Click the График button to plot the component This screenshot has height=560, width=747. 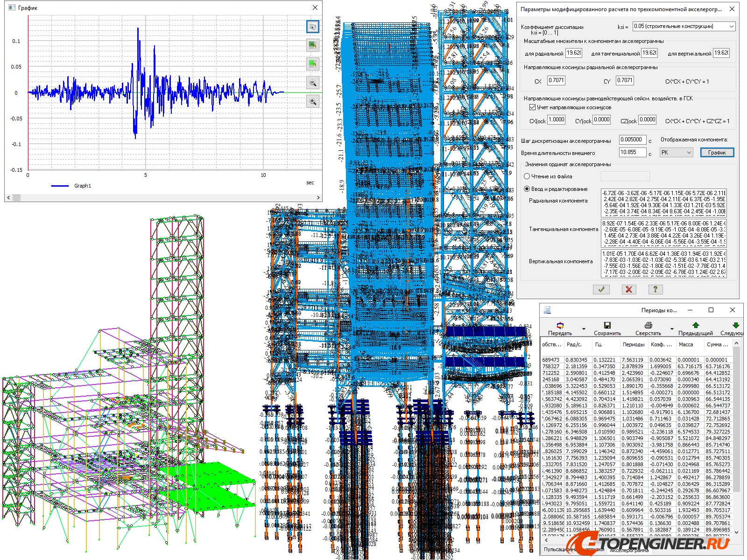(717, 152)
